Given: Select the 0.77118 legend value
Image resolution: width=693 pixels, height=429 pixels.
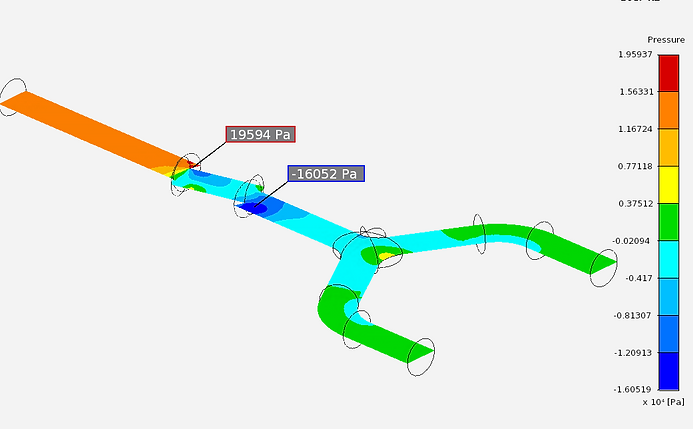Looking at the screenshot, I should pyautogui.click(x=635, y=166).
